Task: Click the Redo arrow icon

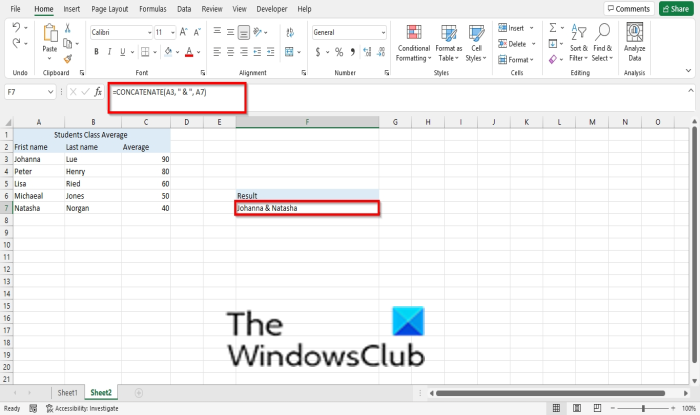Action: coord(16,43)
